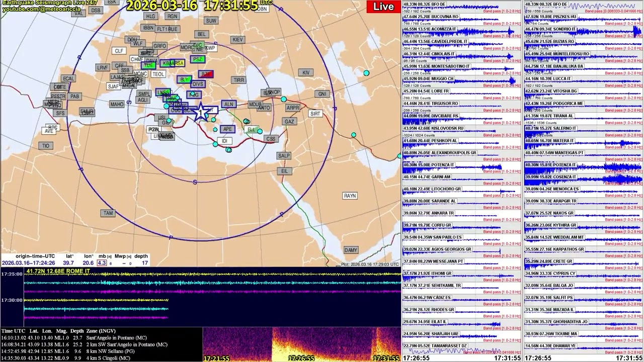This screenshot has width=644, height=362.
Task: Select the SUW station label
Action: 211,21
